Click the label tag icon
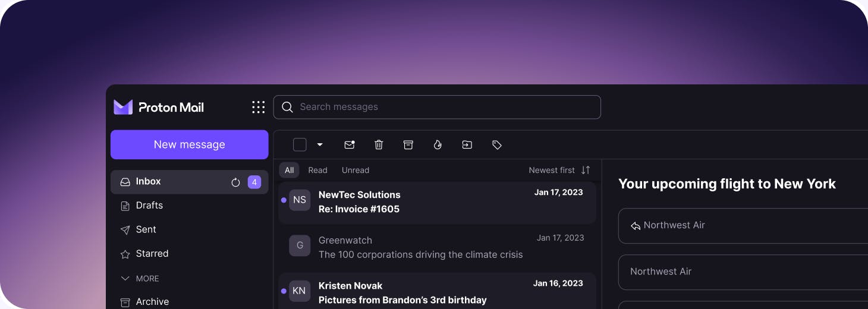Image resolution: width=868 pixels, height=309 pixels. point(497,145)
